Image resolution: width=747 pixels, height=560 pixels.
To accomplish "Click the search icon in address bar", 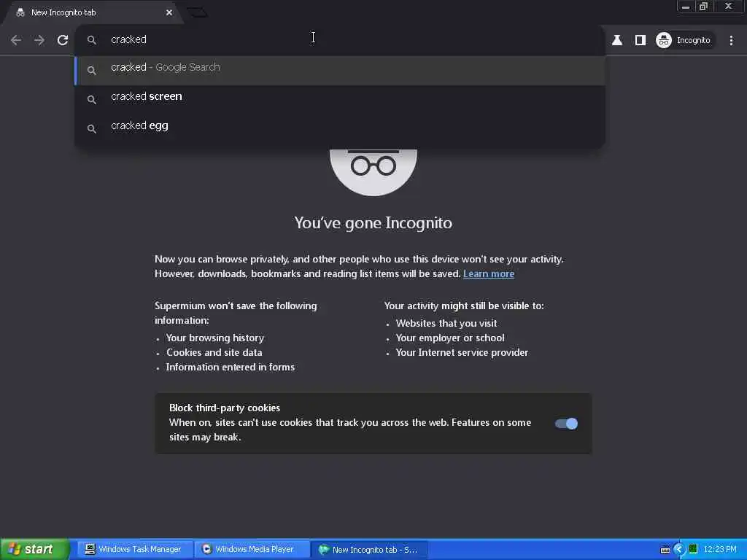I will click(91, 40).
